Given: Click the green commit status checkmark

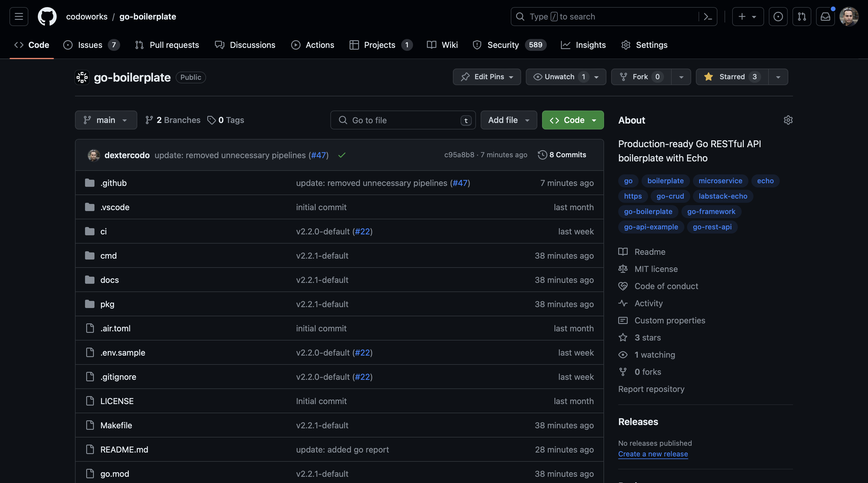Looking at the screenshot, I should (342, 155).
